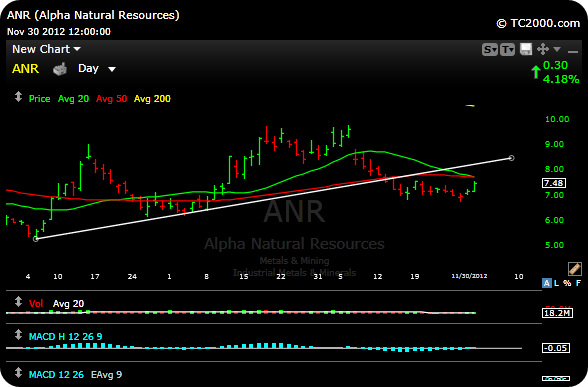Click the Avg 50 legend label

pyautogui.click(x=111, y=99)
